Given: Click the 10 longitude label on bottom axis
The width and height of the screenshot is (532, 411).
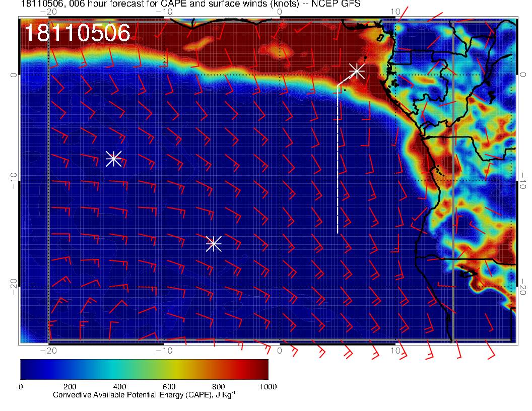Looking at the screenshot, I should pyautogui.click(x=396, y=351).
